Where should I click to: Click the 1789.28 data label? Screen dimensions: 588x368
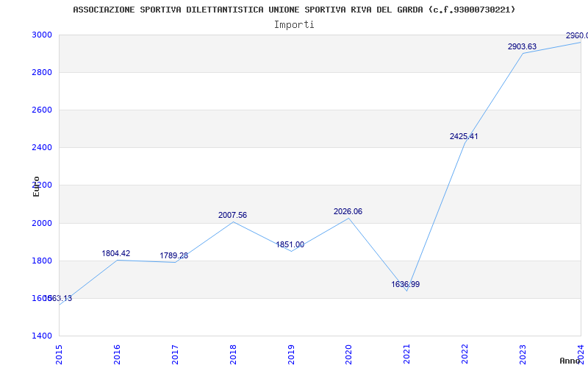tap(173, 256)
